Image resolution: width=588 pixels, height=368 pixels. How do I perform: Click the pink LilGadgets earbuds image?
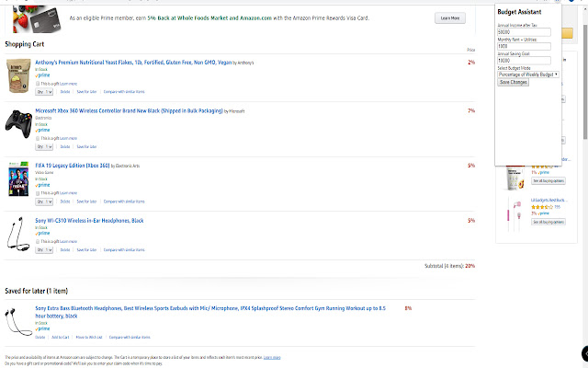click(514, 214)
